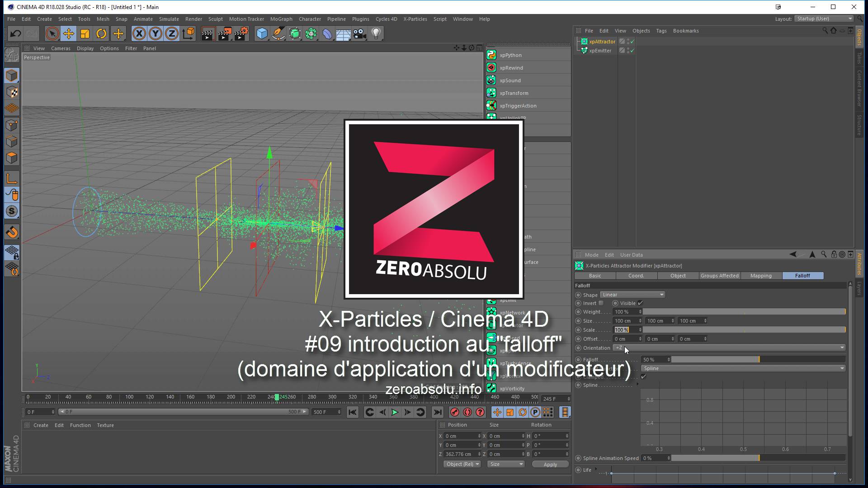Click the Apply button in the coordinates panel

(550, 464)
